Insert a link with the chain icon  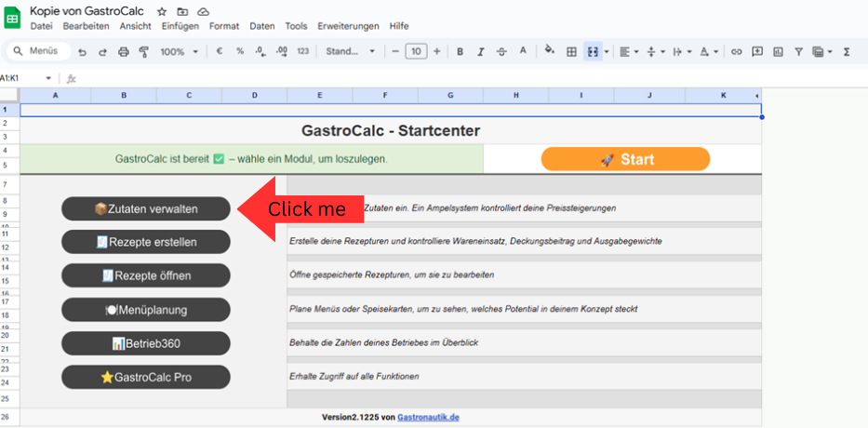(736, 51)
